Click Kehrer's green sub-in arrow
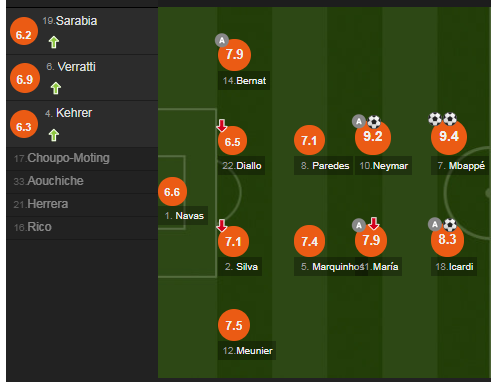This screenshot has width=491, height=382. click(x=54, y=135)
